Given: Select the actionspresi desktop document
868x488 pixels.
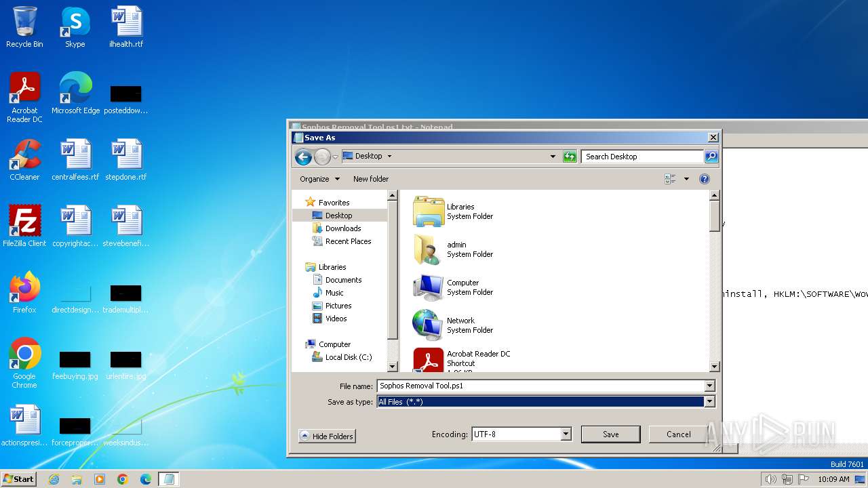Looking at the screenshot, I should (26, 426).
